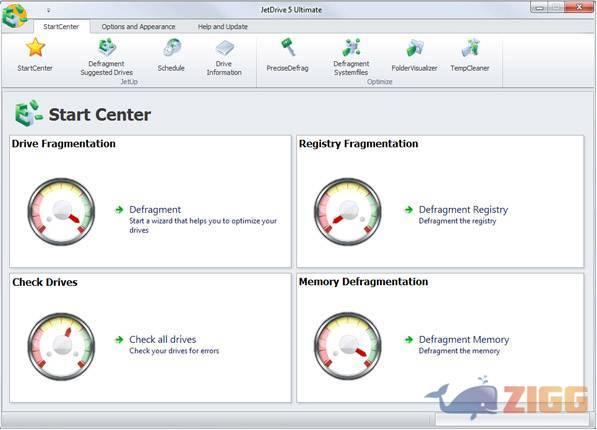Image resolution: width=597 pixels, height=430 pixels.
Task: Launch Defragment Suggested Drives tool
Action: point(107,57)
